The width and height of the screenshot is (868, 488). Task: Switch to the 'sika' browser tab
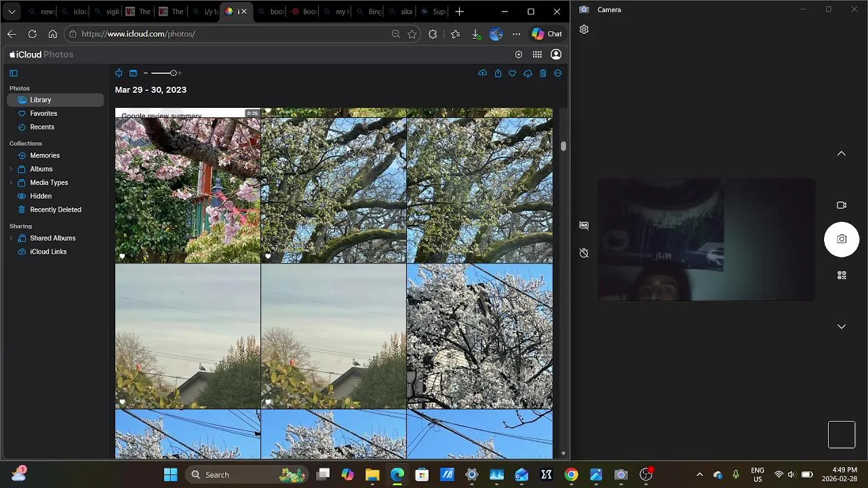401,12
